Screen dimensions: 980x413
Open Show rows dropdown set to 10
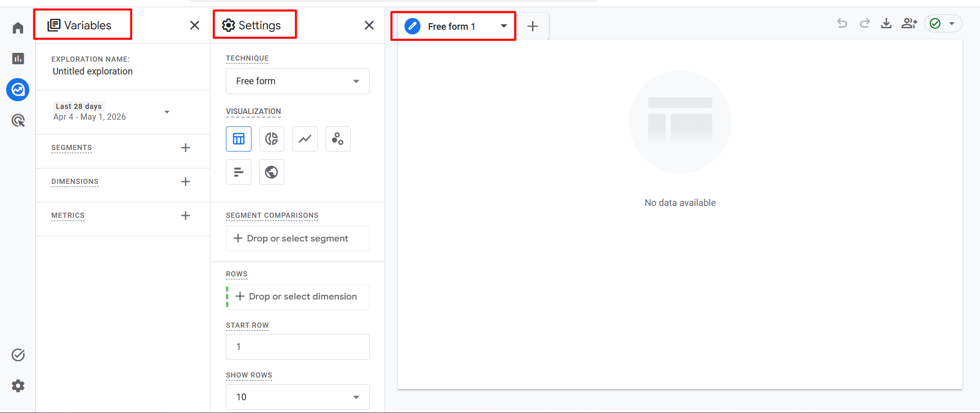[x=298, y=397]
